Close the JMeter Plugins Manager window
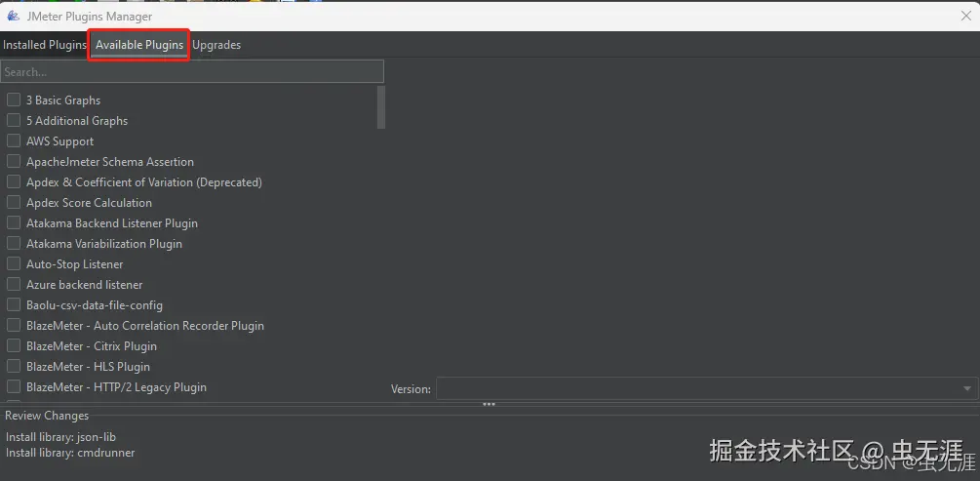Image resolution: width=980 pixels, height=481 pixels. coord(965,16)
